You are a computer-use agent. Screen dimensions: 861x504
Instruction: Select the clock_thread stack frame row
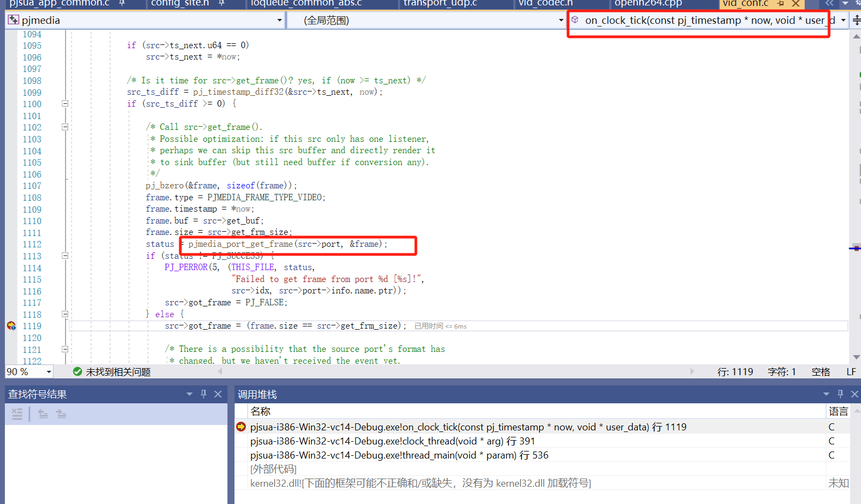(x=393, y=441)
